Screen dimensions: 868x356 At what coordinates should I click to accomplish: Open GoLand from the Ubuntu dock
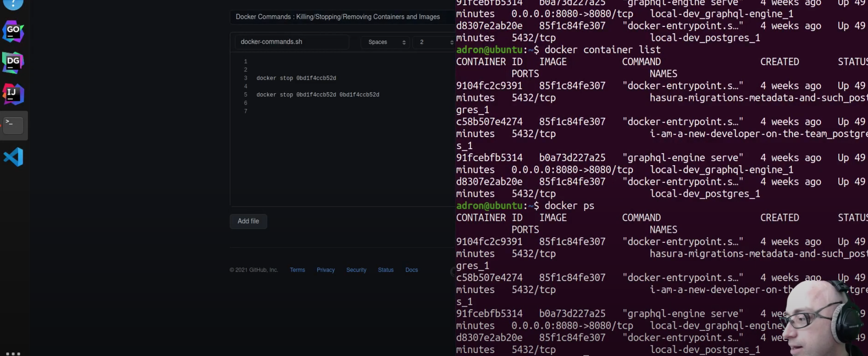(13, 31)
